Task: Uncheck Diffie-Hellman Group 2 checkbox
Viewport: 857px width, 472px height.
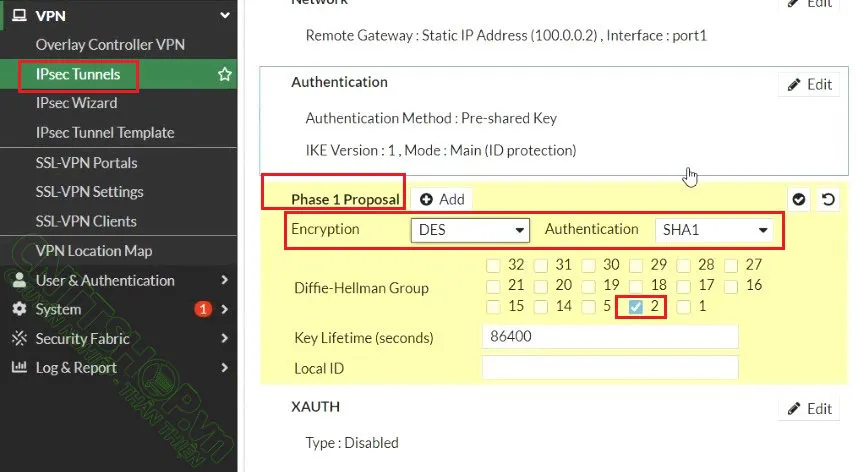Action: pyautogui.click(x=636, y=307)
